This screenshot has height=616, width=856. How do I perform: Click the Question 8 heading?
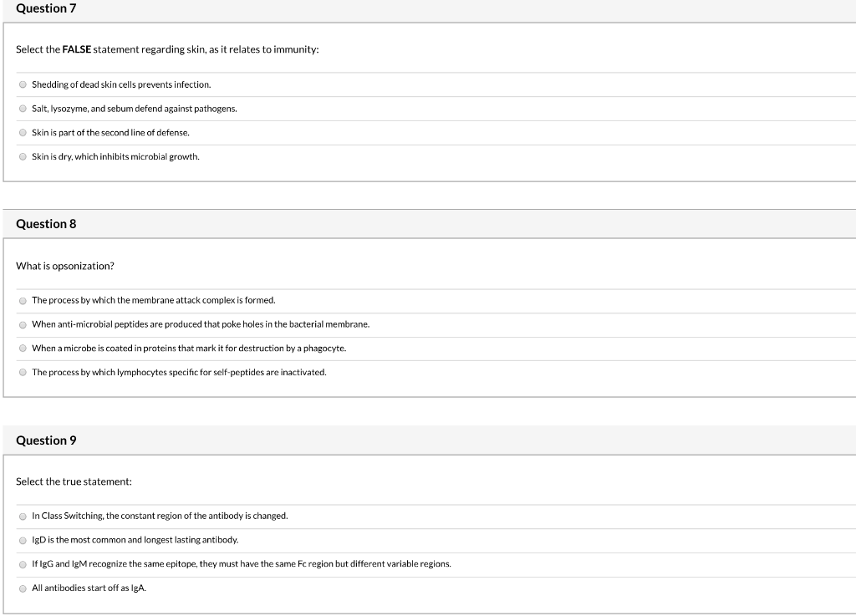click(x=46, y=224)
